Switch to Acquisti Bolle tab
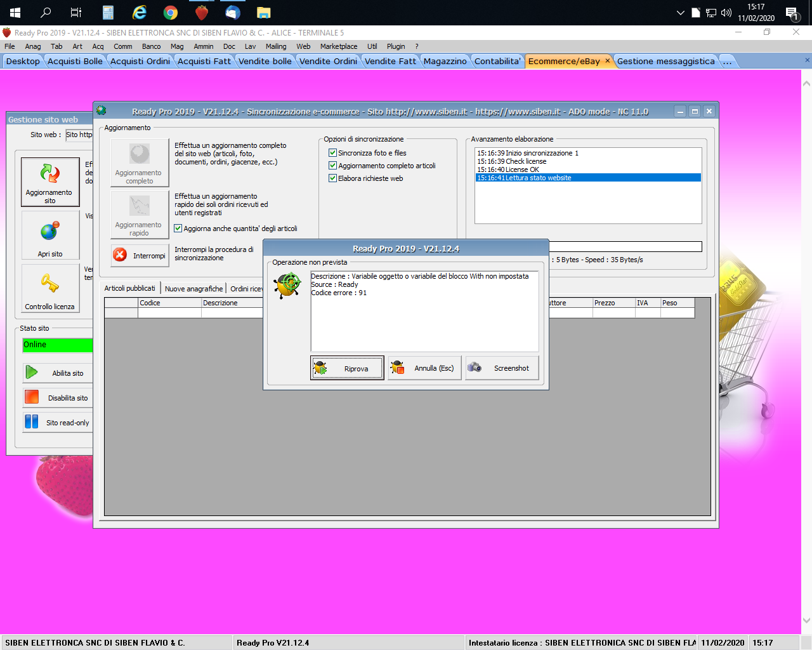The width and height of the screenshot is (812, 650). pos(75,61)
